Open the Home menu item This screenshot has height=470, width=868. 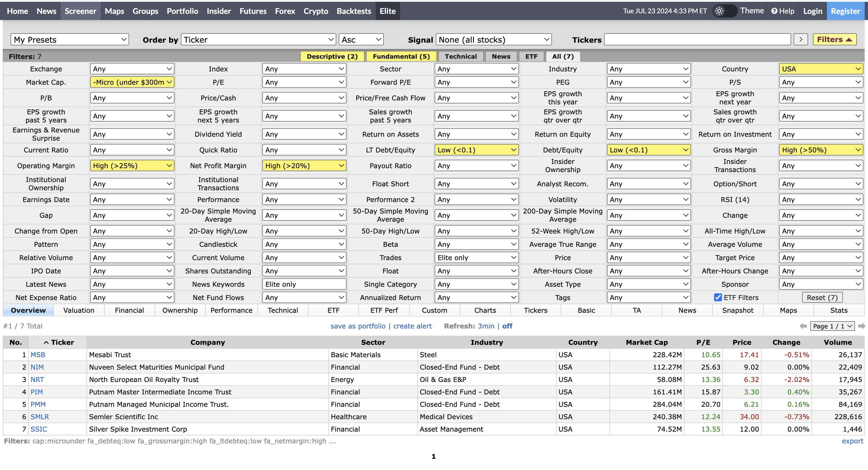pyautogui.click(x=17, y=11)
